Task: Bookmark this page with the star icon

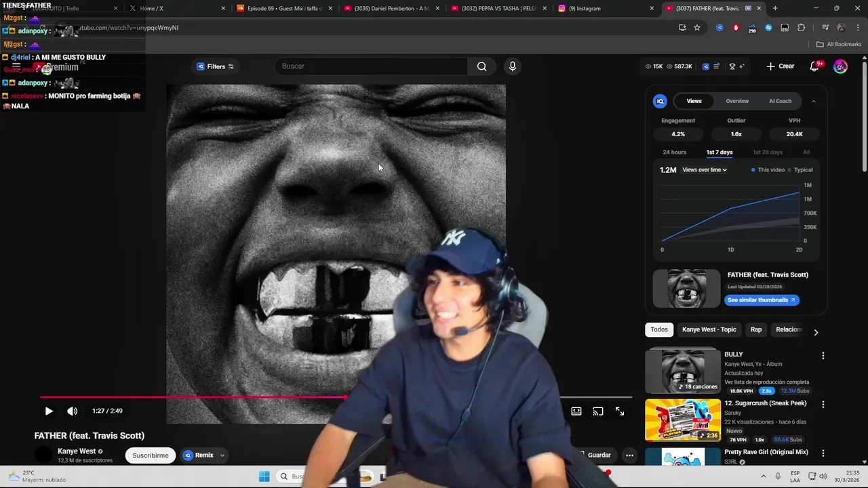Action: (697, 28)
